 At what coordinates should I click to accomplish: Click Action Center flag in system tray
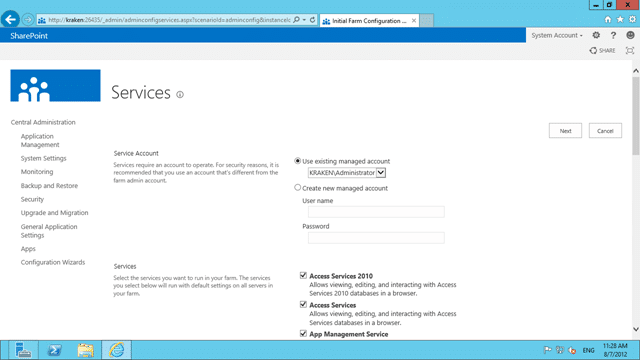tap(547, 350)
